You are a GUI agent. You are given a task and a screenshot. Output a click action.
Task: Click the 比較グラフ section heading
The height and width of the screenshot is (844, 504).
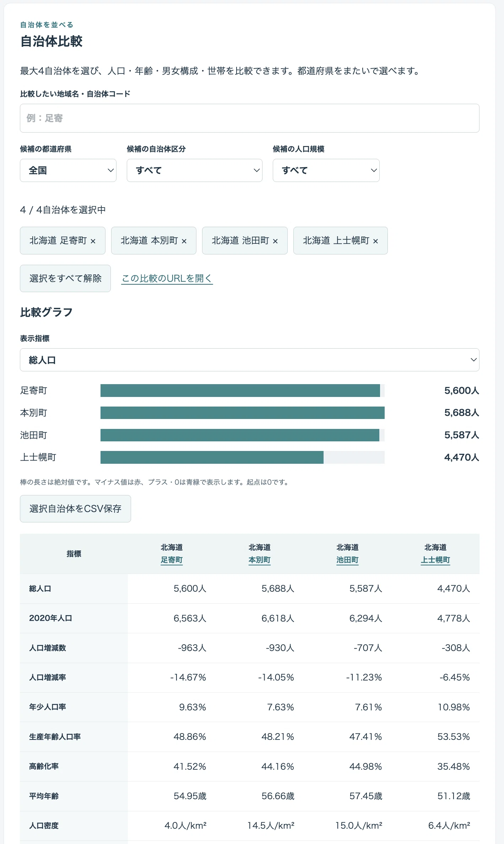click(47, 312)
